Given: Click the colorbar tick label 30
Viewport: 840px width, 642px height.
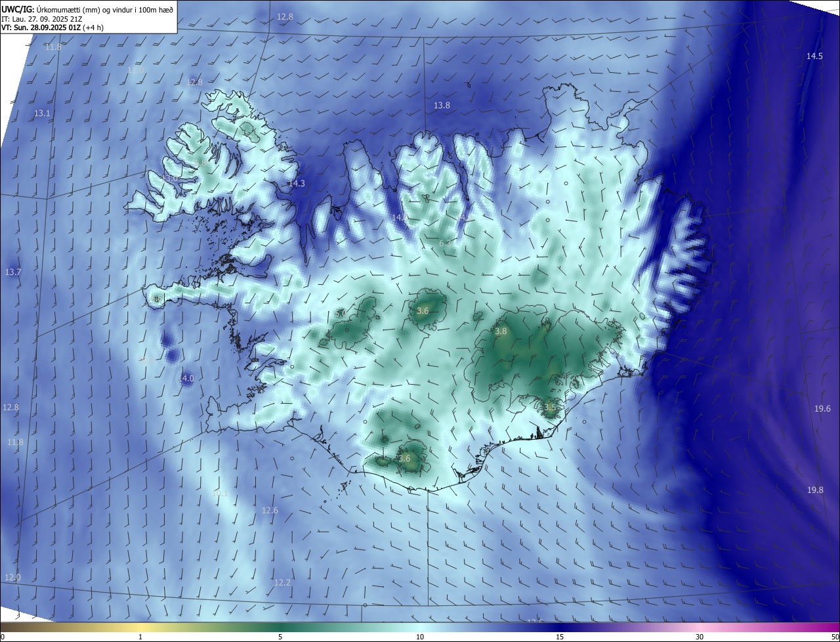Looking at the screenshot, I should tap(700, 637).
